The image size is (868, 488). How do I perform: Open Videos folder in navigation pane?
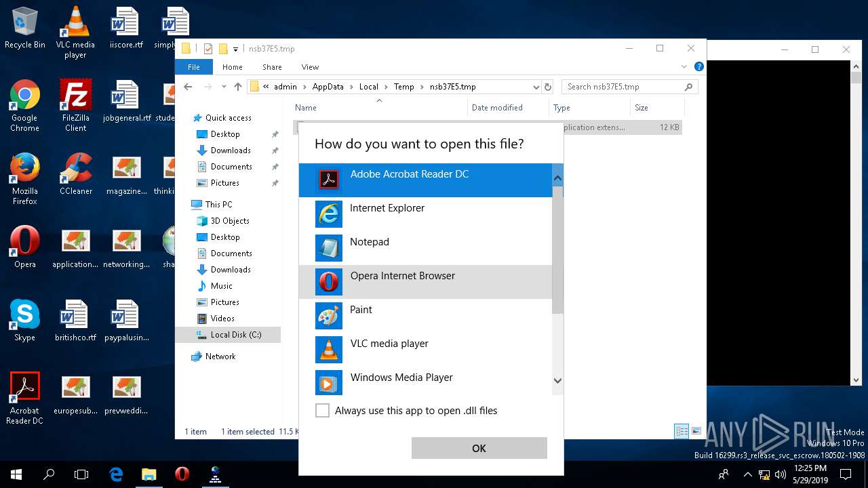click(222, 319)
